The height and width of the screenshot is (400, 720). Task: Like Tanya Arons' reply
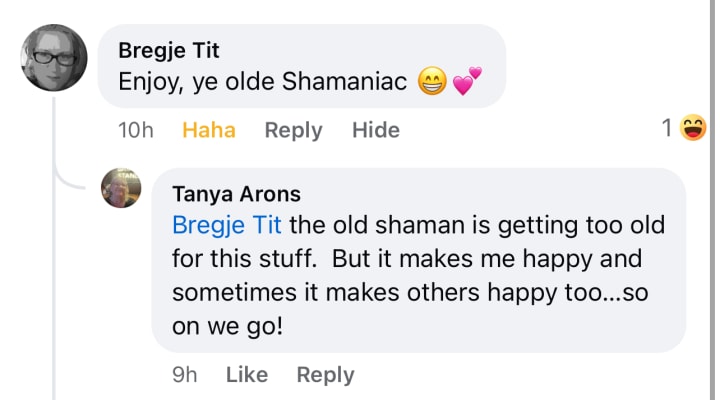tap(246, 374)
